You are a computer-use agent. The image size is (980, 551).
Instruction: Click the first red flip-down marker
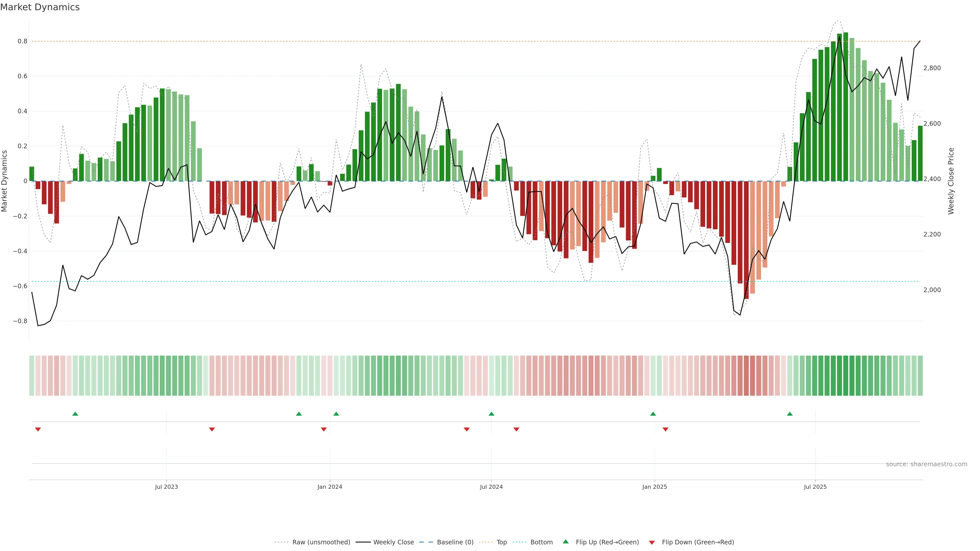click(38, 429)
